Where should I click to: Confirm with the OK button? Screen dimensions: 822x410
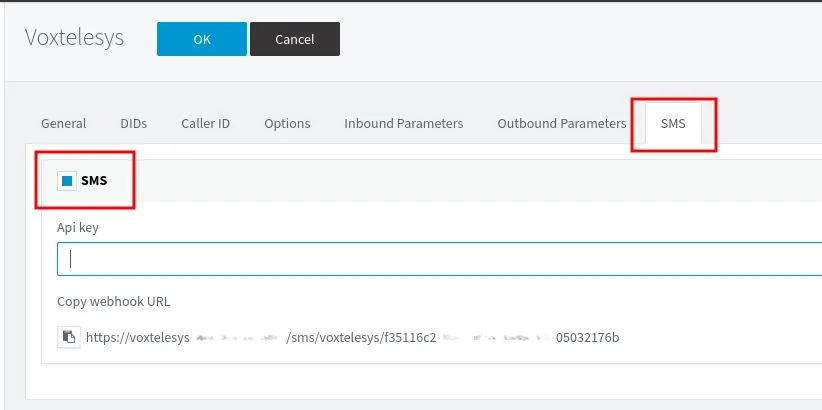click(202, 39)
